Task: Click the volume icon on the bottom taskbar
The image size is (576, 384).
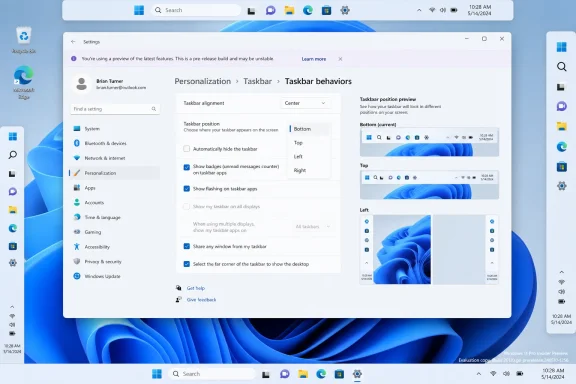Action: [506, 374]
